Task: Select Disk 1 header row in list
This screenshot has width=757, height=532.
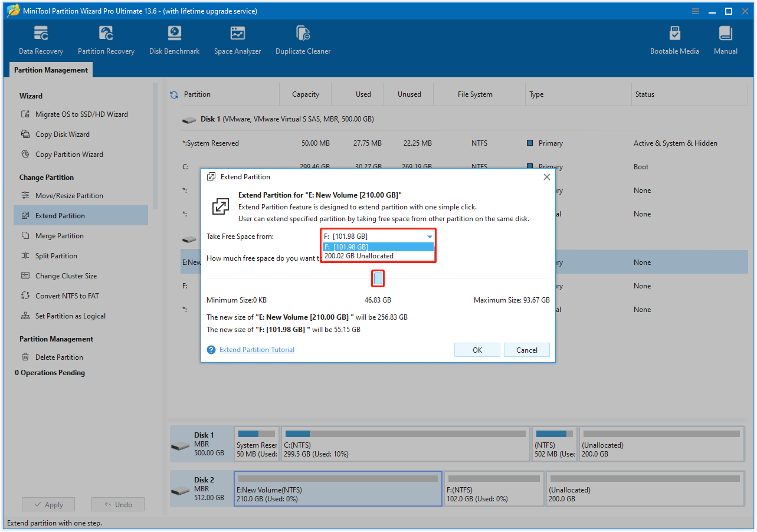Action: click(x=464, y=119)
